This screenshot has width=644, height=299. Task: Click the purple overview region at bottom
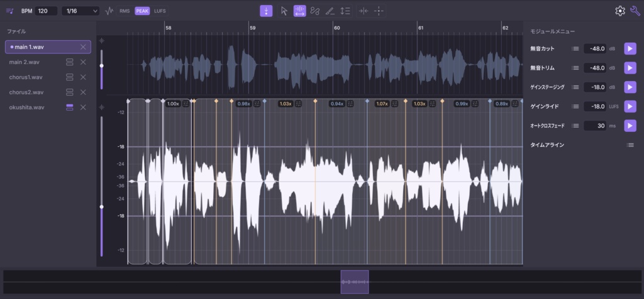(355, 282)
